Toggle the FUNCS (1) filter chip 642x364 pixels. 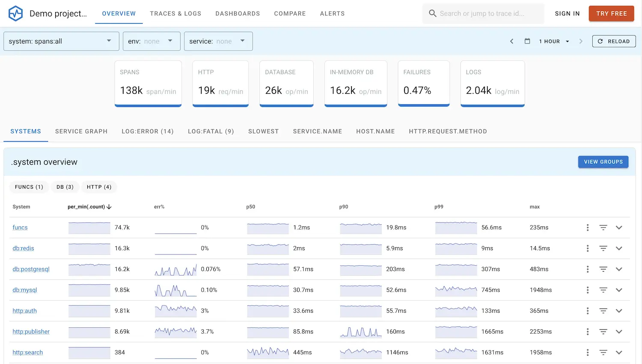click(x=29, y=187)
